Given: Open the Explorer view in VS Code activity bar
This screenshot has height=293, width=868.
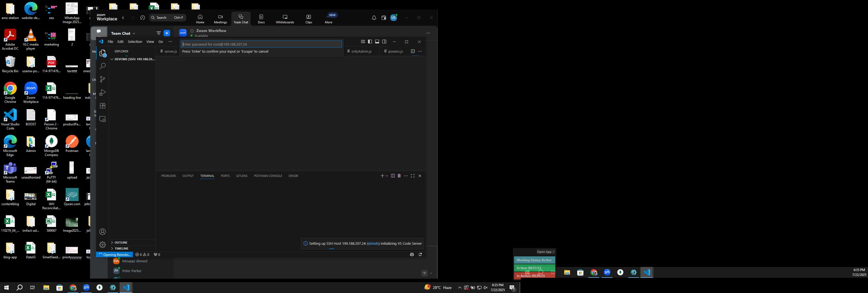Looking at the screenshot, I should pyautogui.click(x=103, y=53).
